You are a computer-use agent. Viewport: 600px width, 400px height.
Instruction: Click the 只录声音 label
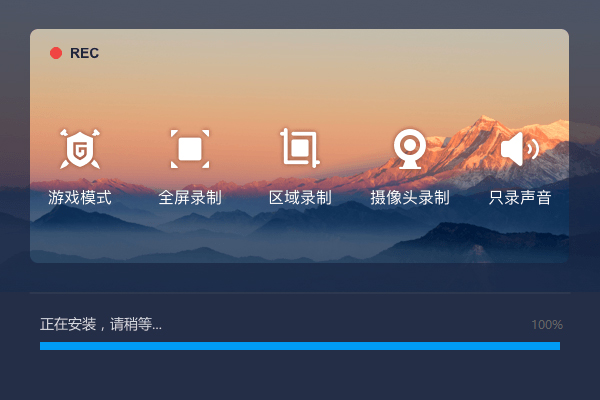(520, 198)
